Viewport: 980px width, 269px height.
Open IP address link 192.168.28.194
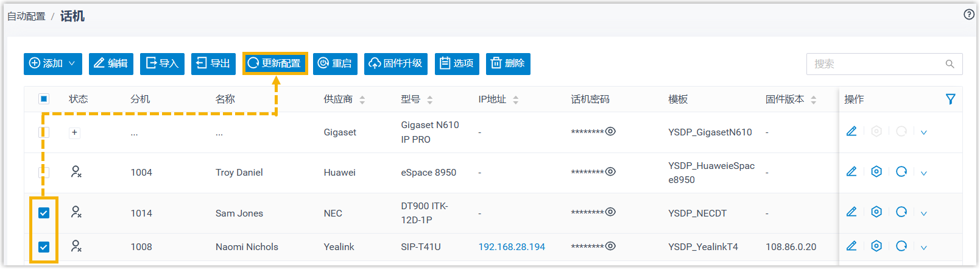(x=512, y=247)
